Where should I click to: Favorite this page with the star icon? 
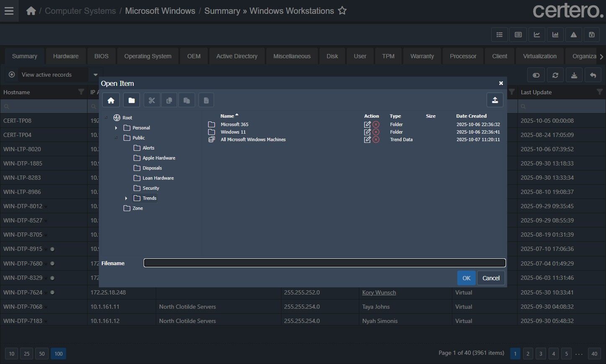pyautogui.click(x=342, y=11)
